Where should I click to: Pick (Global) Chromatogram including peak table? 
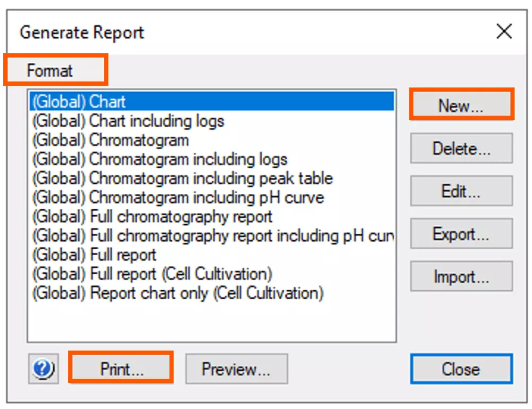182,178
